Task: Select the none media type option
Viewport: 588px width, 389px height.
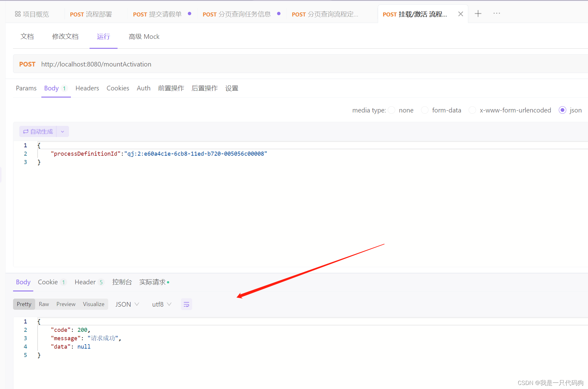Action: [x=391, y=110]
